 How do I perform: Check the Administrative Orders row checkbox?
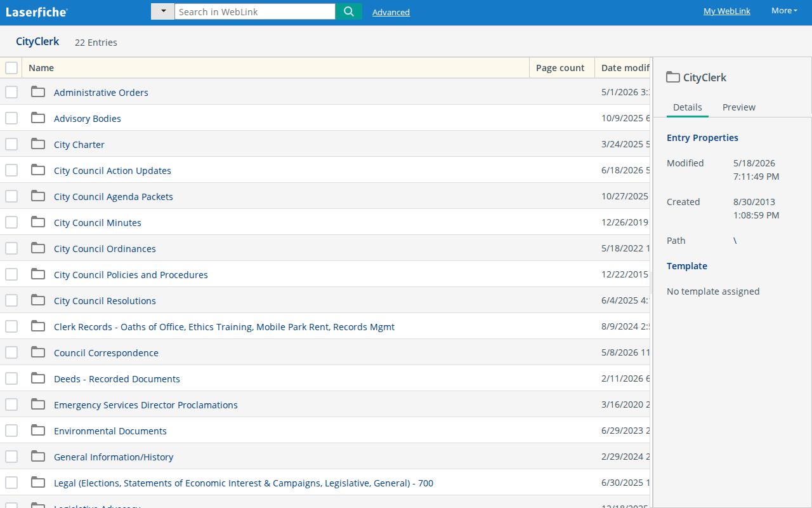tap(11, 92)
